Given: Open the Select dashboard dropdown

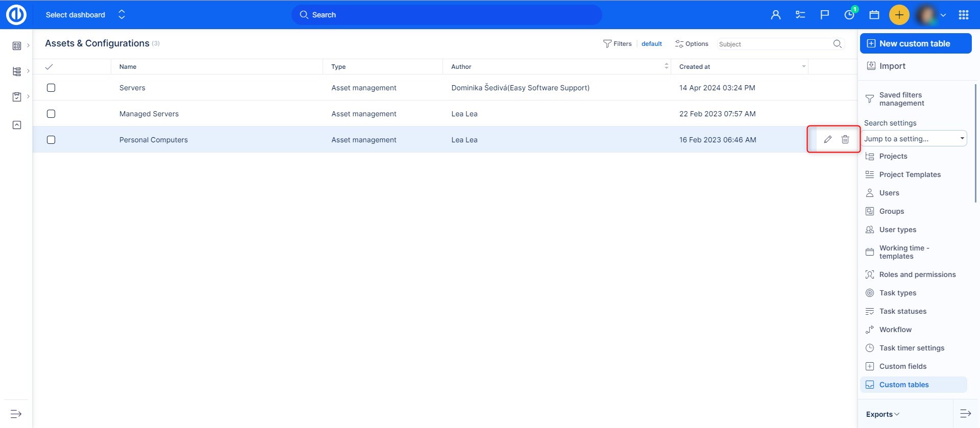Looking at the screenshot, I should [85, 15].
